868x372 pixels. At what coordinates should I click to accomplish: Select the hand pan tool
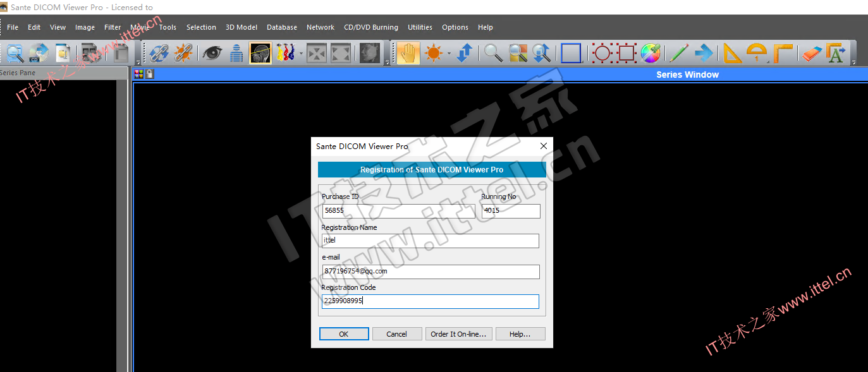(x=408, y=53)
